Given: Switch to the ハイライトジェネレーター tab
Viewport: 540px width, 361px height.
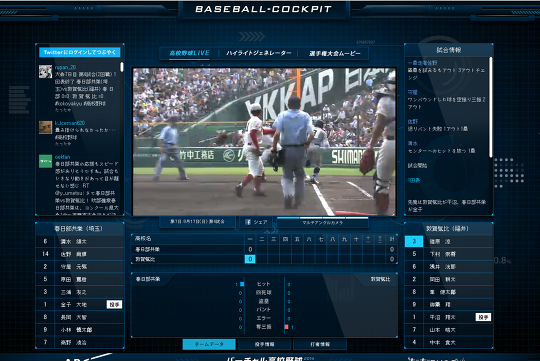Looking at the screenshot, I should (x=259, y=53).
